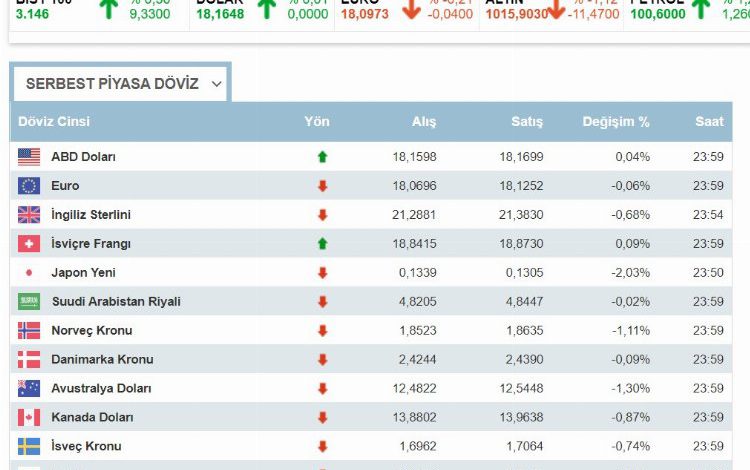750x470 pixels.
Task: Click the red down arrow for İsveç Kronu
Action: tap(322, 446)
